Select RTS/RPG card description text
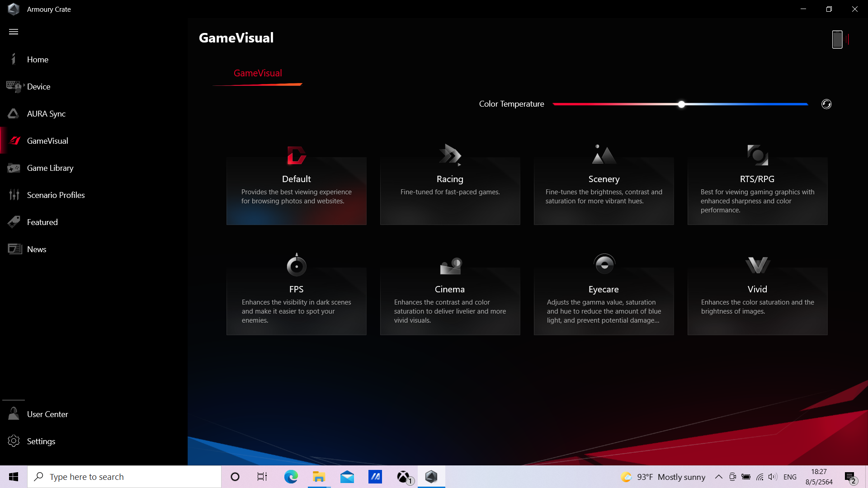Image resolution: width=868 pixels, height=488 pixels. coord(758,201)
